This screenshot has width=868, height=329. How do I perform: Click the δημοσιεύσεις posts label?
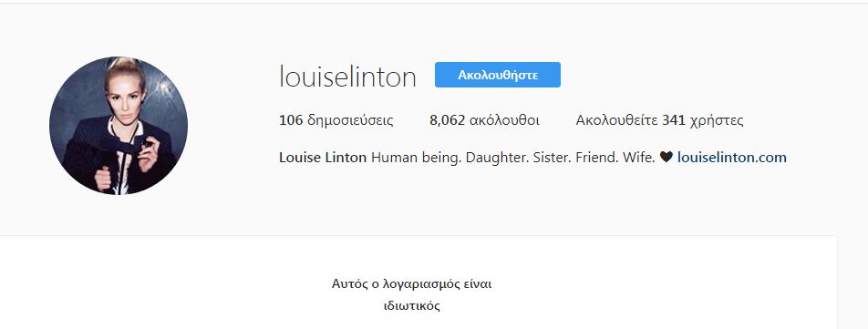click(x=350, y=120)
